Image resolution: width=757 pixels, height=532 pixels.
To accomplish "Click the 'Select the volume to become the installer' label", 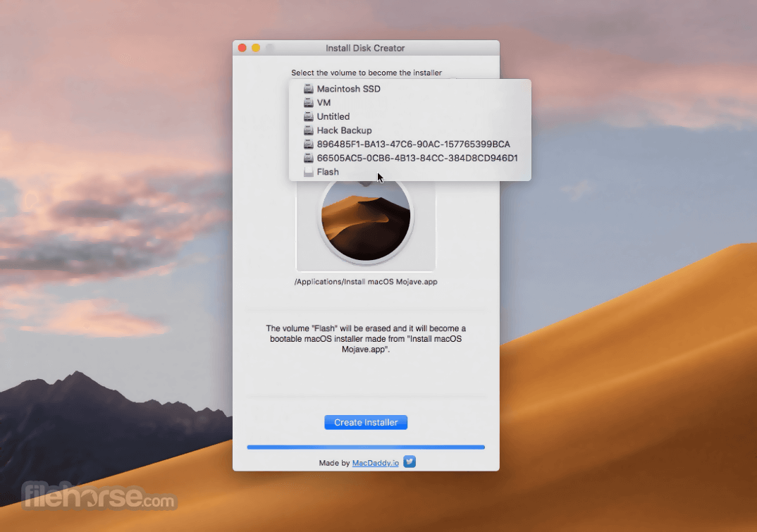I will click(367, 73).
